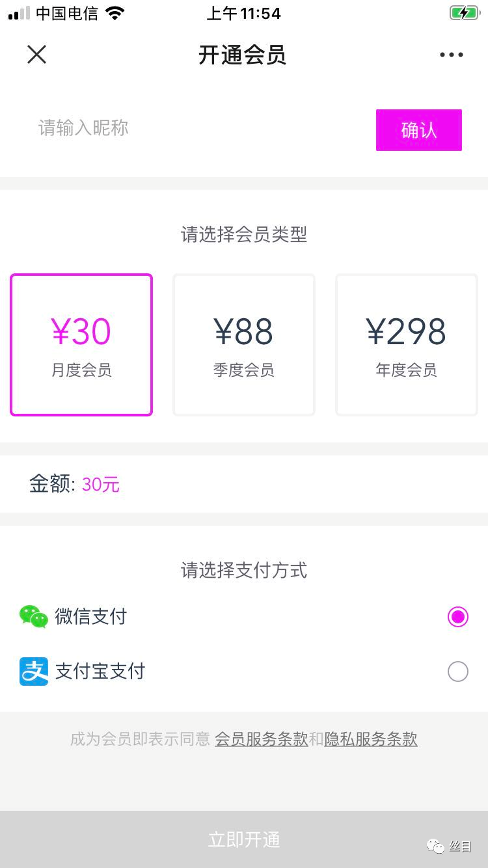The width and height of the screenshot is (488, 868).
Task: Choose the ¥88 季度会员 plan card
Action: 244,345
